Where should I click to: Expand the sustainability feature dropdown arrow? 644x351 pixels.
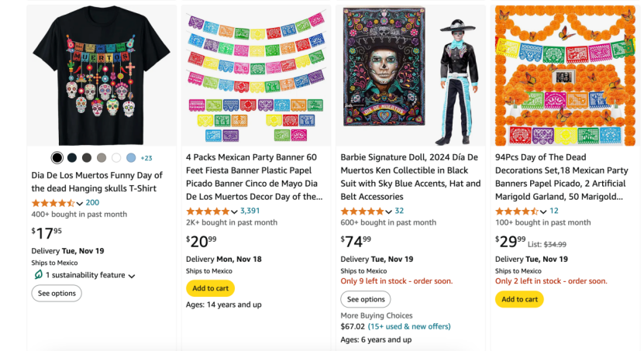132,276
